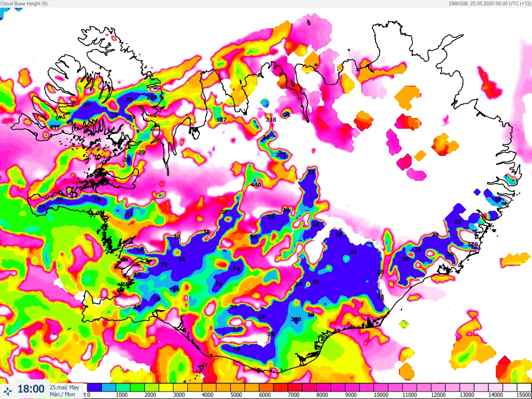Click the 370 cloud base value

[472, 244]
